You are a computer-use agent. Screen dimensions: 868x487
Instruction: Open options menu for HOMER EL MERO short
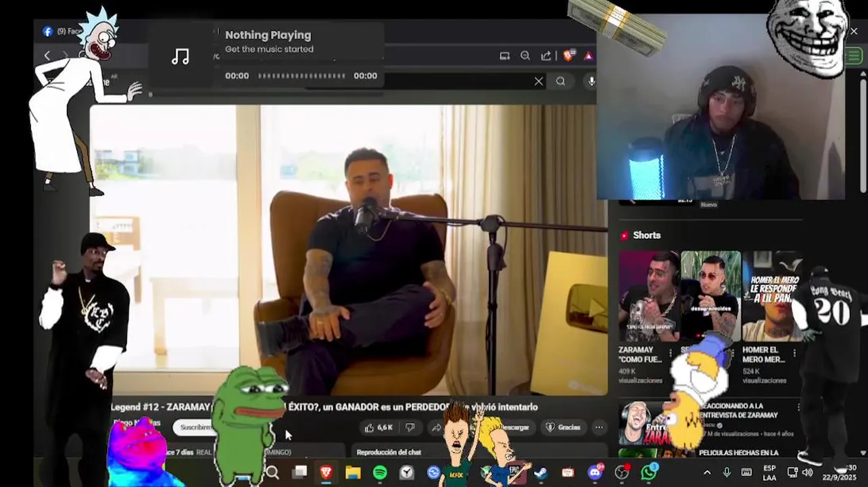pyautogui.click(x=794, y=353)
